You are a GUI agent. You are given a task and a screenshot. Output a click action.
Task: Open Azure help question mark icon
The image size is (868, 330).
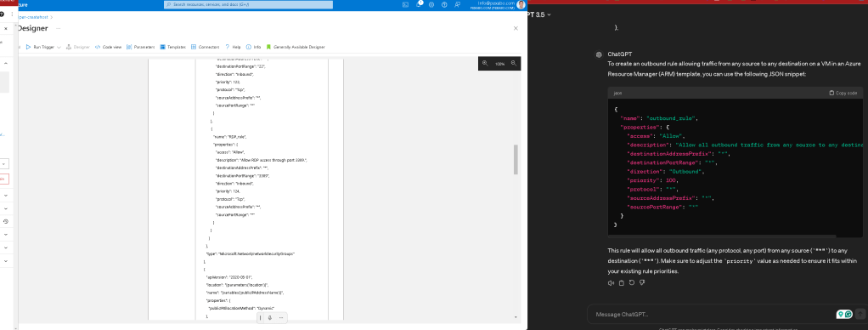pyautogui.click(x=444, y=4)
